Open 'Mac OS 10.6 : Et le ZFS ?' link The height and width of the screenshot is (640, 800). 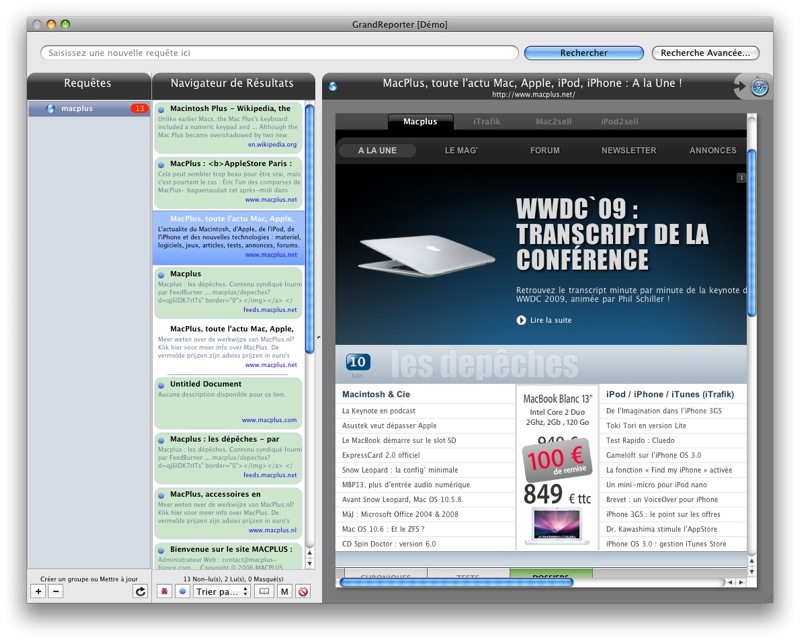pos(383,529)
